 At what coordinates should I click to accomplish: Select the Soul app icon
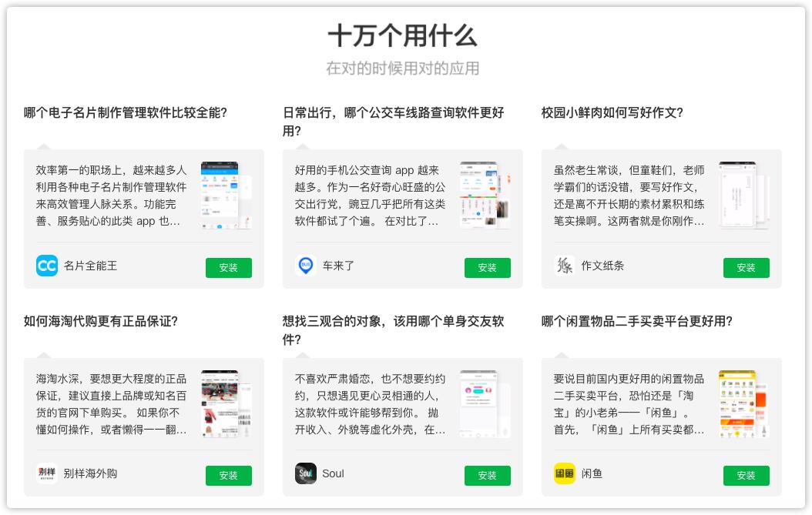coord(305,474)
